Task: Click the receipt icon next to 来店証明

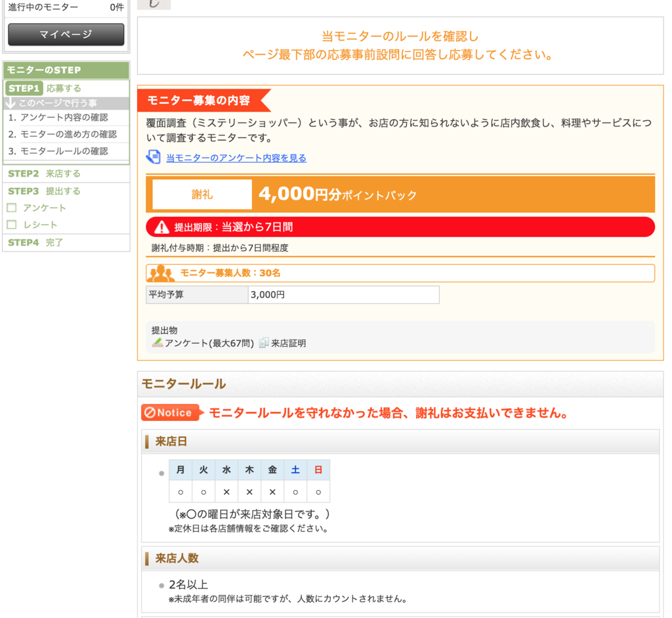Action: click(x=264, y=341)
